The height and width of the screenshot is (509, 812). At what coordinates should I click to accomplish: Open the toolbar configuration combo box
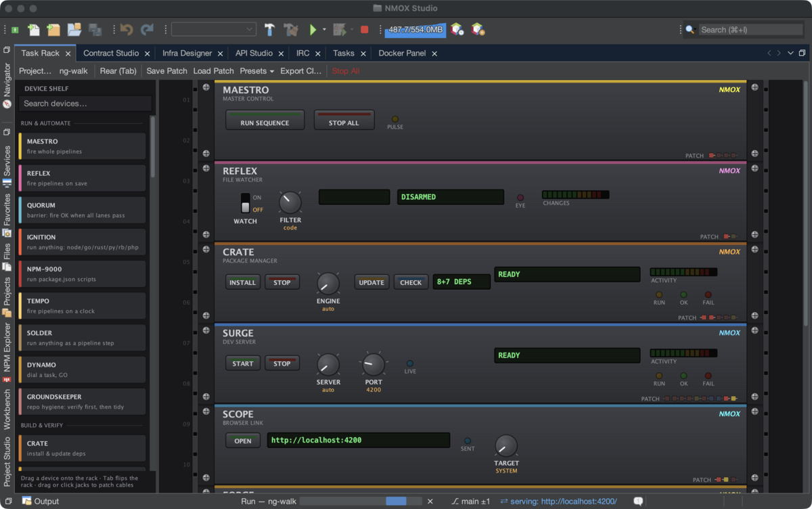pos(214,30)
